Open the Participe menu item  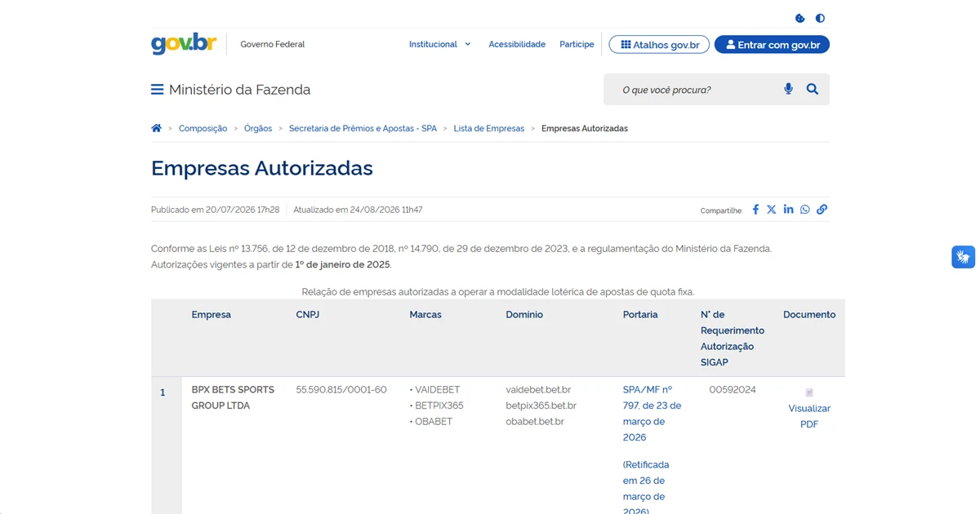[577, 44]
